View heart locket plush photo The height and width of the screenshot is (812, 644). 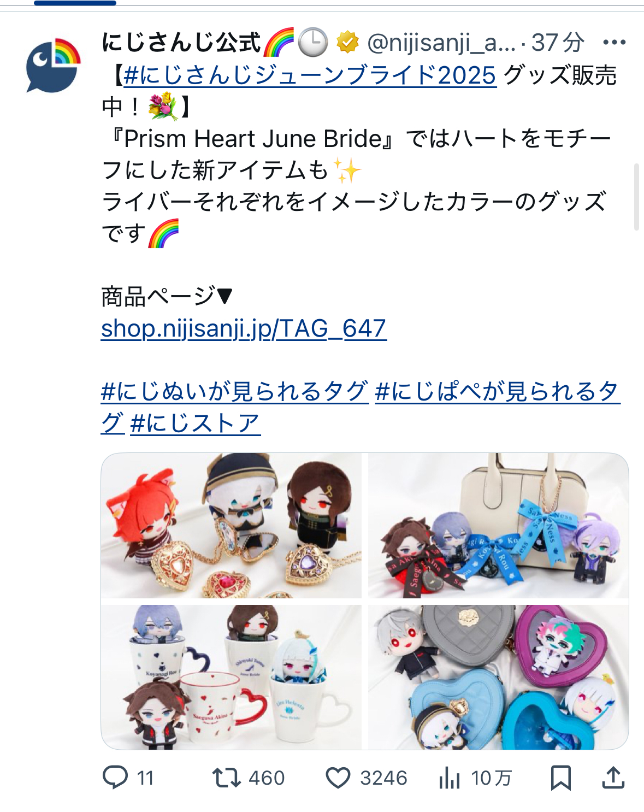(x=231, y=525)
